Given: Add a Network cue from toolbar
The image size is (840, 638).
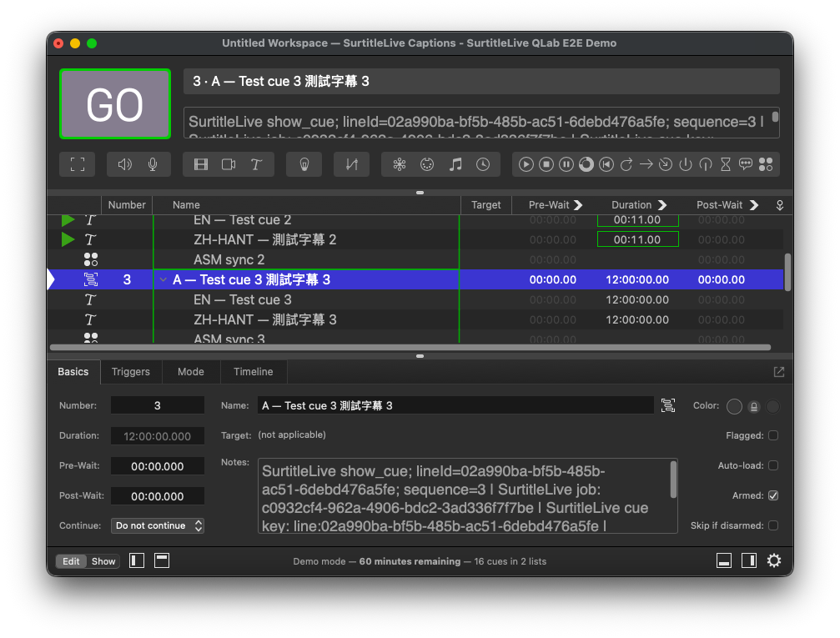Looking at the screenshot, I should 399,164.
